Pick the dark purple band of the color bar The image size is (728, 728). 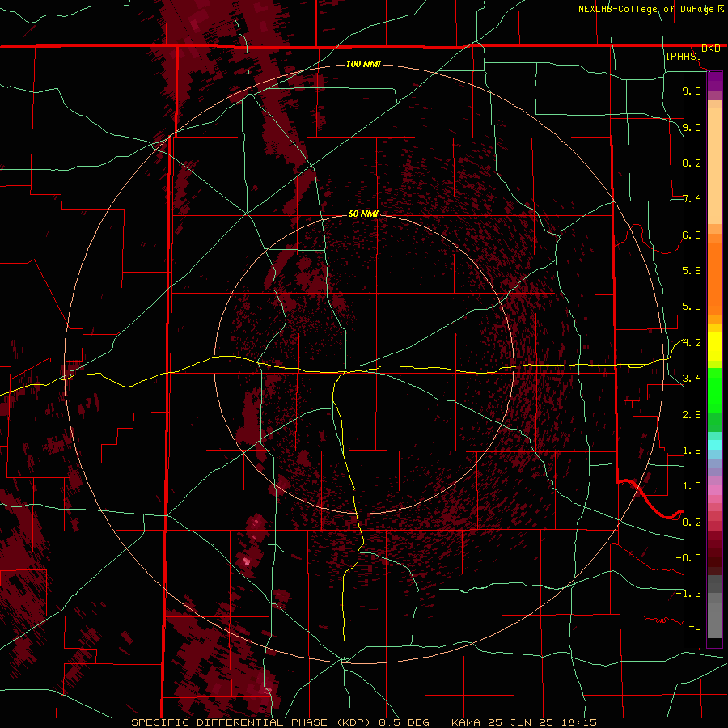click(x=714, y=80)
